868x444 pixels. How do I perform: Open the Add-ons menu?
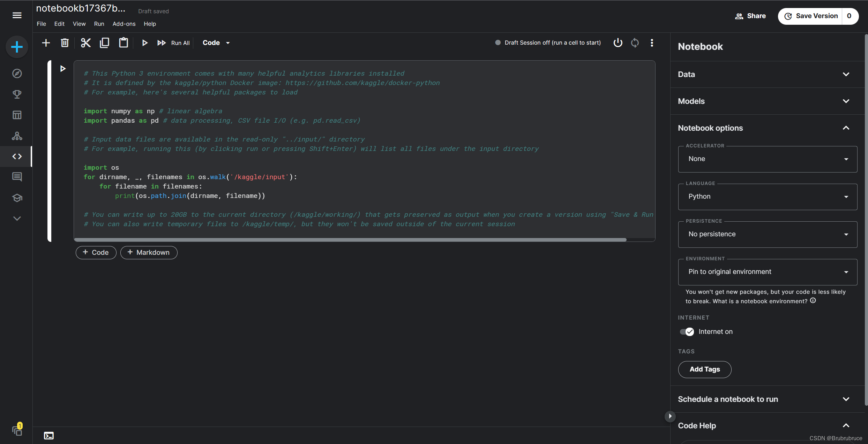pyautogui.click(x=124, y=24)
